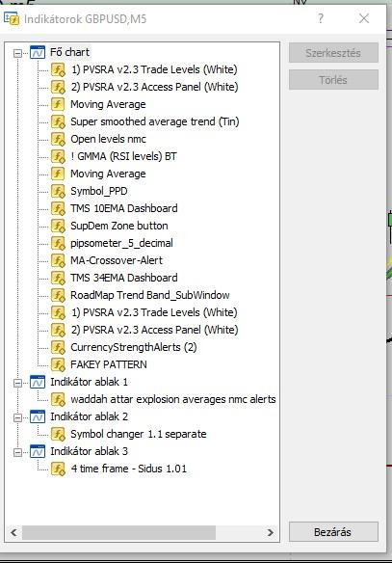This screenshot has width=392, height=563.
Task: Collapse the Fő chart tree node
Action: 17,53
